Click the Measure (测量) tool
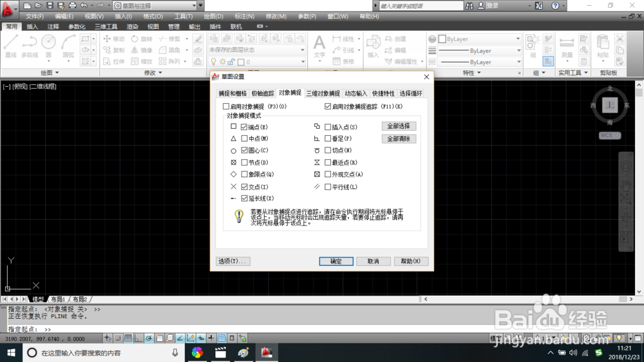This screenshot has width=644, height=362. [x=567, y=46]
